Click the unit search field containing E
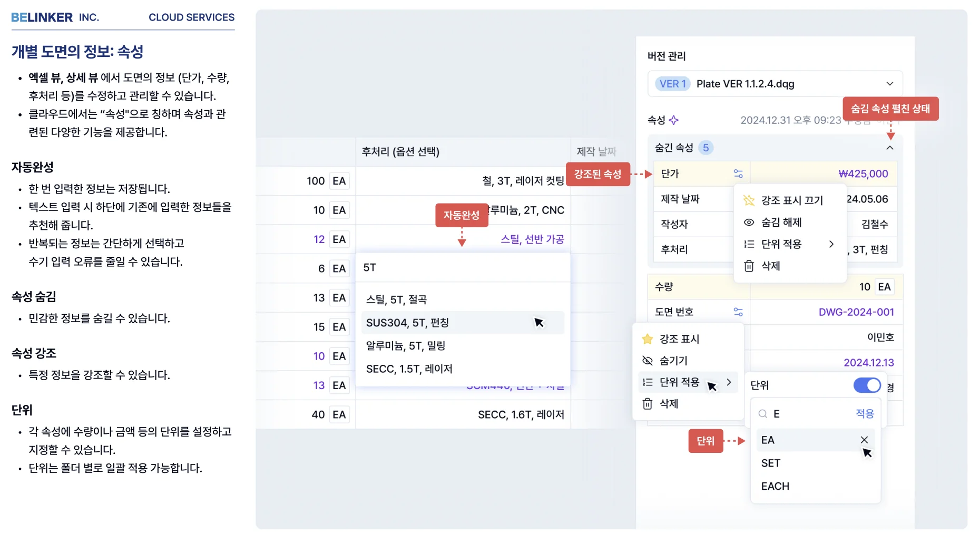This screenshot has height=542, width=980. coord(811,414)
